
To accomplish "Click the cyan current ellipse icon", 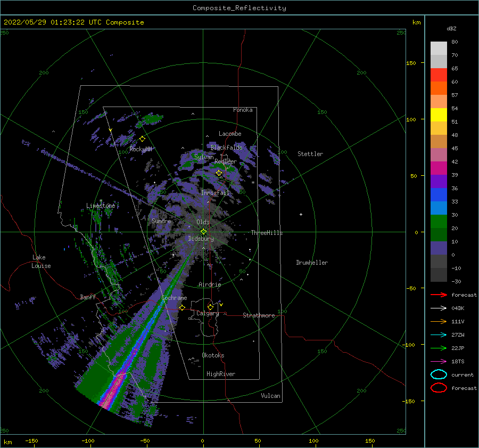I will point(439,374).
